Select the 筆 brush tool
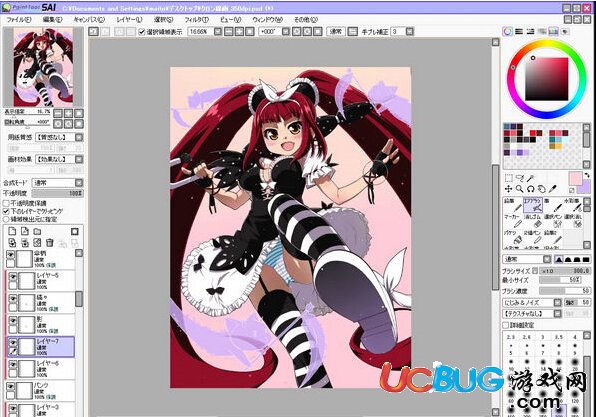Screen dimensions: 596x417 553,205
